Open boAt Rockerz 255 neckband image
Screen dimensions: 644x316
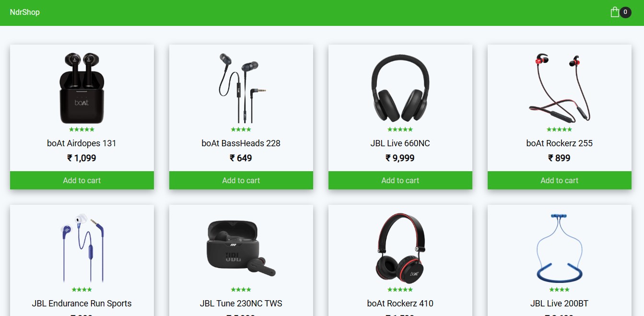pyautogui.click(x=560, y=88)
